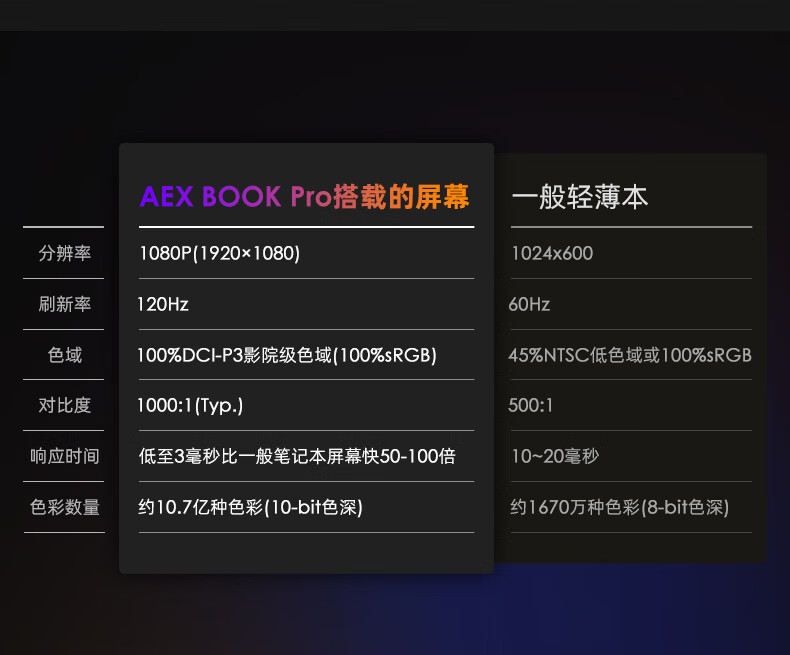
Task: Click the 500:1 contrast value
Action: [531, 405]
